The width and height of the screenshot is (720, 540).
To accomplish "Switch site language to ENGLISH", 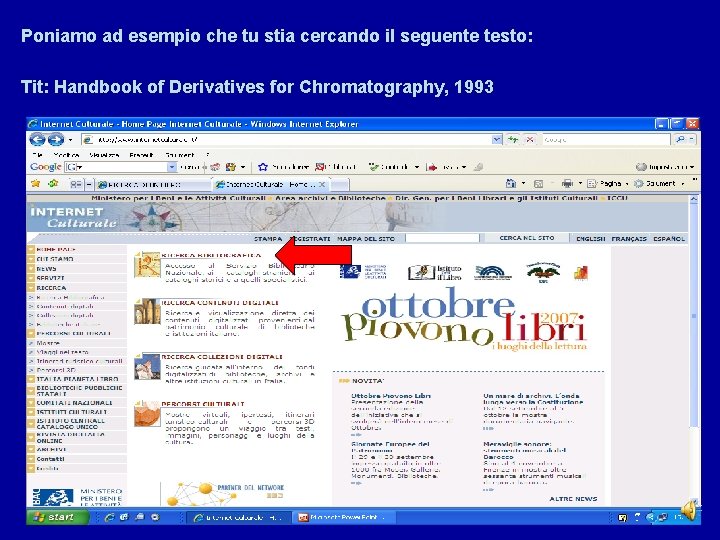I will pos(591,239).
